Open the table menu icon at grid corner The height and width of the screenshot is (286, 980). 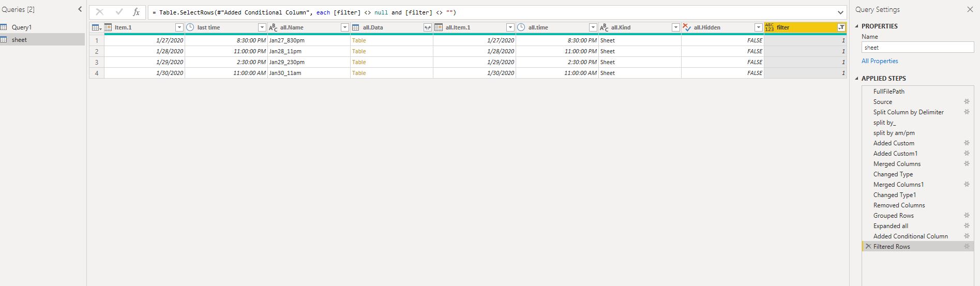97,27
